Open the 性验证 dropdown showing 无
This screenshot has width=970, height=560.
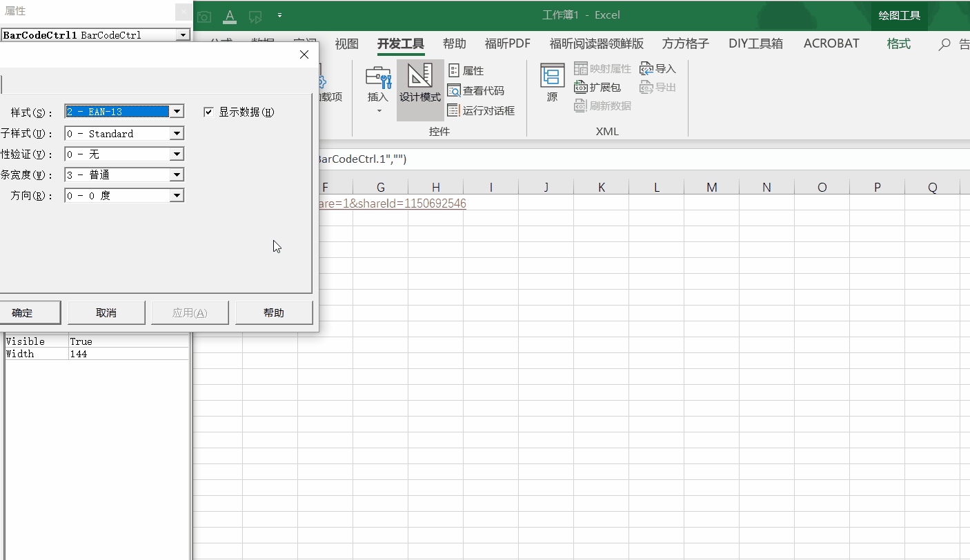pos(177,154)
